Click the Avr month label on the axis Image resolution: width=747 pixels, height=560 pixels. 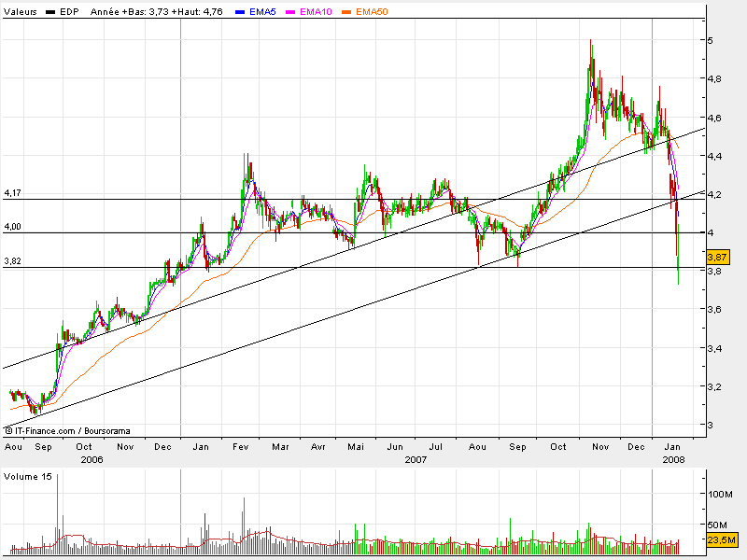tap(317, 447)
